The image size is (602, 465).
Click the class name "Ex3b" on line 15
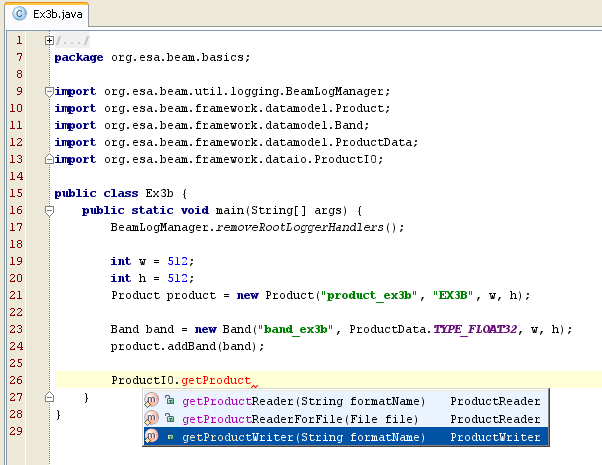click(159, 193)
